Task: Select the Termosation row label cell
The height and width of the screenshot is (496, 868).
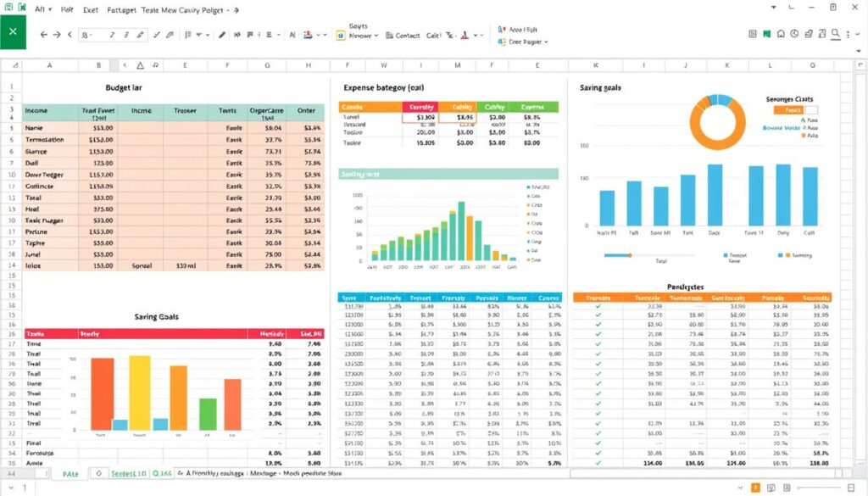Action: 50,140
